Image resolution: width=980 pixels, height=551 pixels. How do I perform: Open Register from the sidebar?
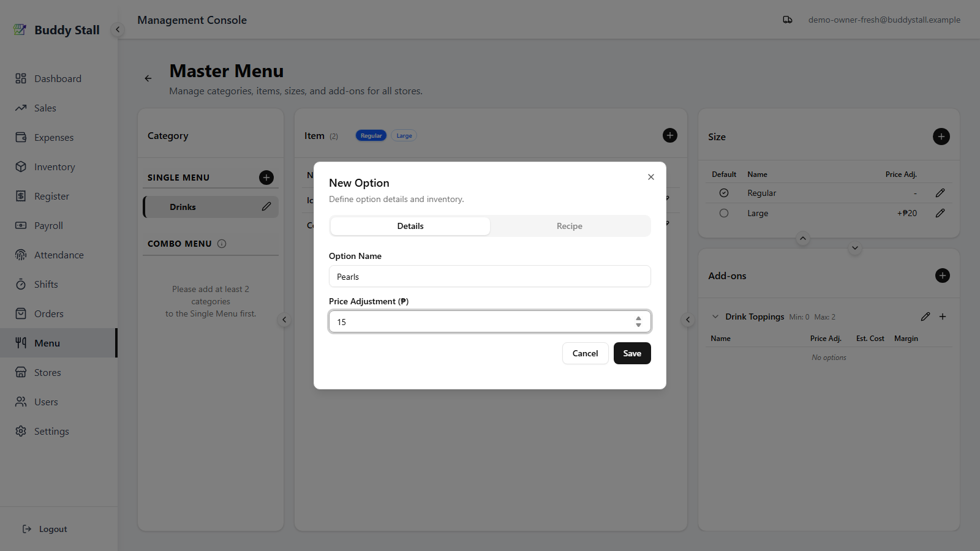58,196
